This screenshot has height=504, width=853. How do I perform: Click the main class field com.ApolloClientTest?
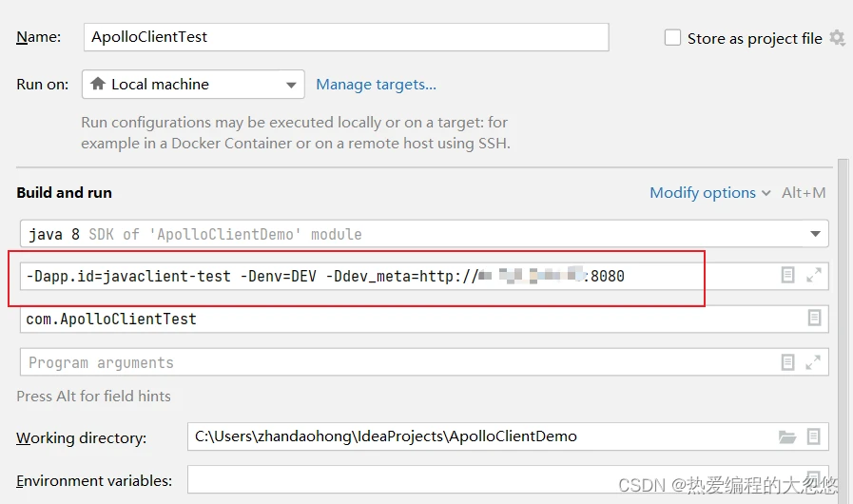click(x=399, y=319)
